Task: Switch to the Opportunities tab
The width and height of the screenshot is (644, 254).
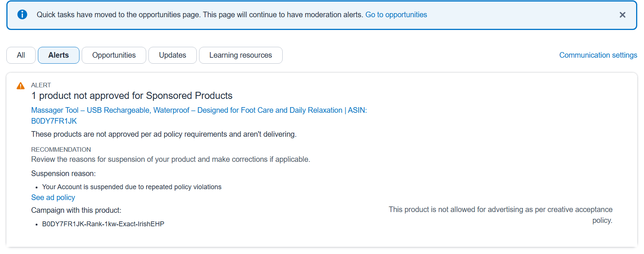Action: click(x=114, y=55)
